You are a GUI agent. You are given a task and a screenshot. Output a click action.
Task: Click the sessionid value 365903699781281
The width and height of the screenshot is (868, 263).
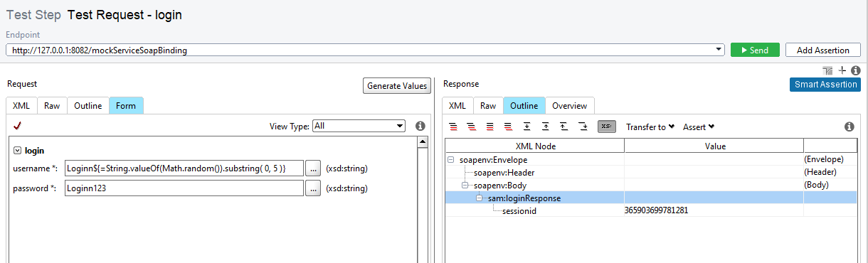coord(656,210)
